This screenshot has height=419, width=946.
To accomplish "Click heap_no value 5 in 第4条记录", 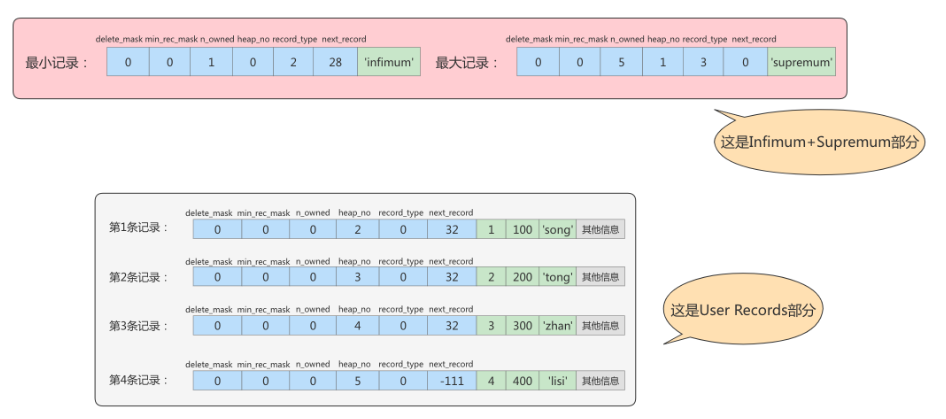I will (x=358, y=380).
